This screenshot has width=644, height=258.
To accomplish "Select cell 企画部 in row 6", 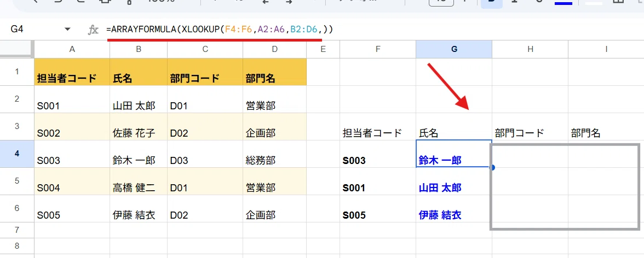I will 274,208.
